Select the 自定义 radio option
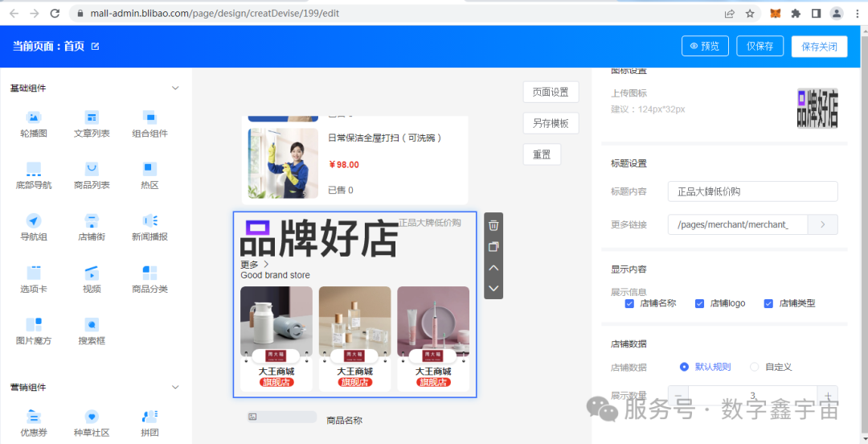This screenshot has width=868, height=444. 755,367
